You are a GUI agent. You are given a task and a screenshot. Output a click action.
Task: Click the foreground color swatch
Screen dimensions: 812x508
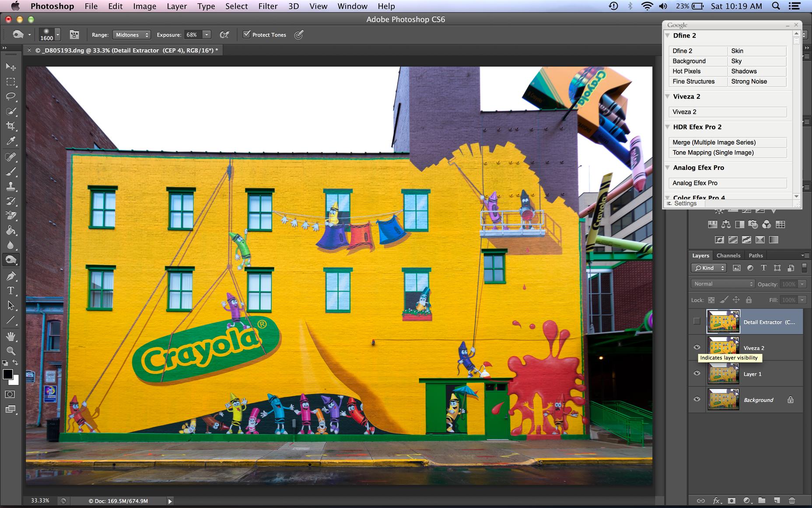[8, 374]
